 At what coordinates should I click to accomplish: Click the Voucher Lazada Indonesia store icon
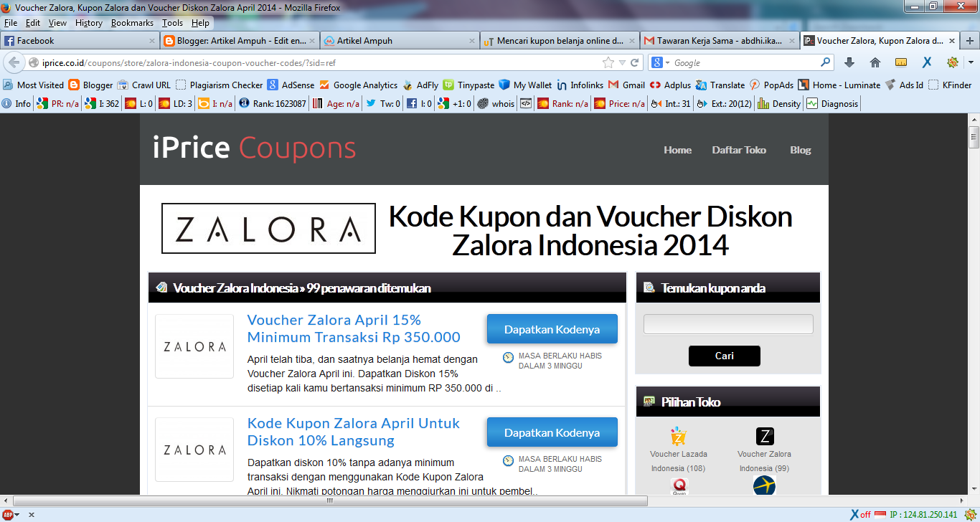(678, 436)
